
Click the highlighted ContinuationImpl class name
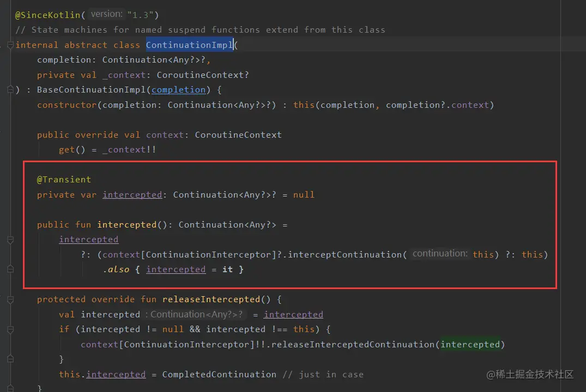(x=189, y=45)
